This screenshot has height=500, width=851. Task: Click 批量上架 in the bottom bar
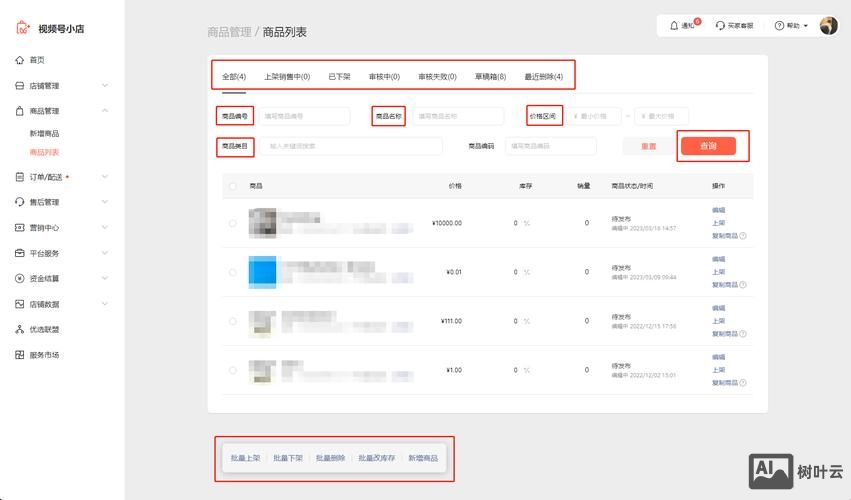coord(245,458)
